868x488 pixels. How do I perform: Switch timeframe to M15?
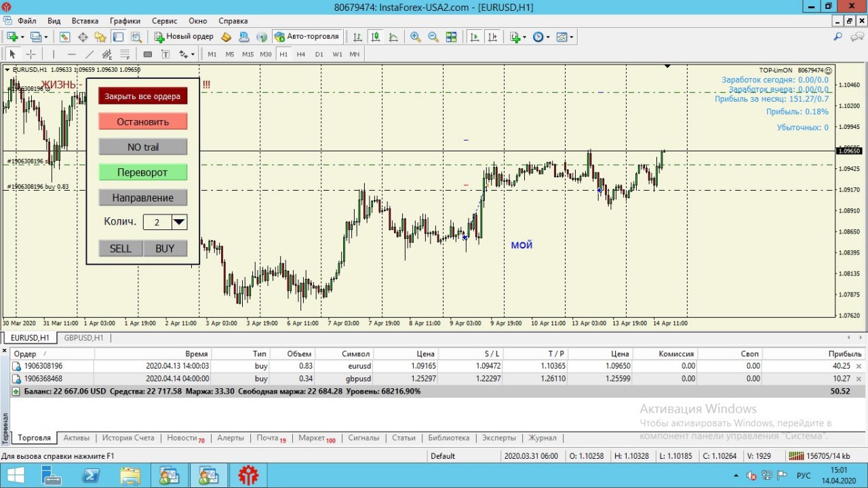(248, 54)
